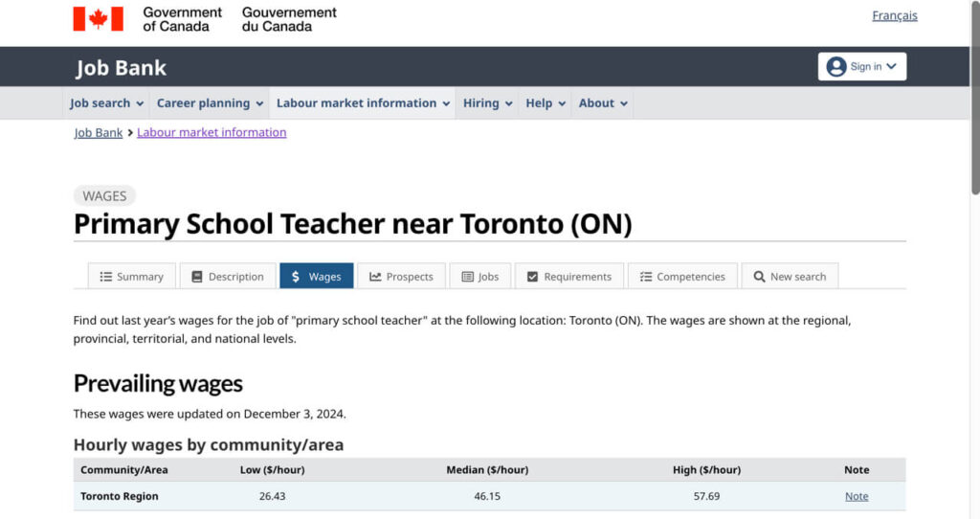Click the listing icon on Jobs tab
Viewport: 980px width, 519px height.
pos(467,277)
